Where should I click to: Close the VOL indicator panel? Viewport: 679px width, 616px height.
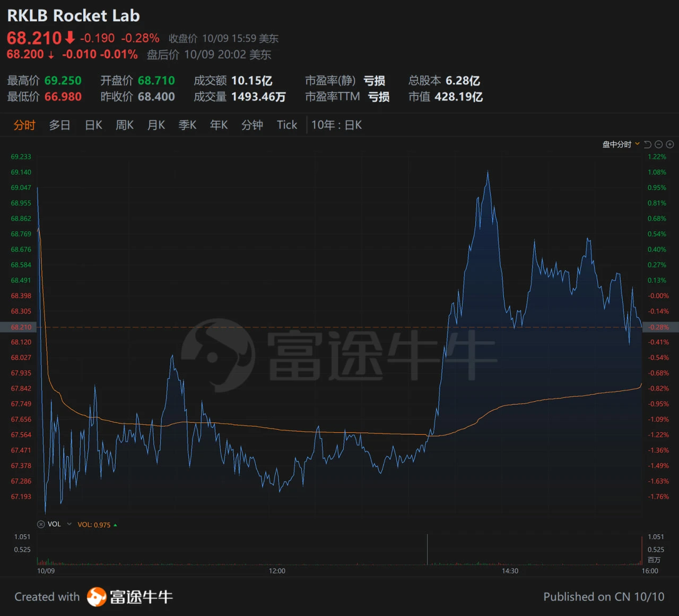[41, 524]
